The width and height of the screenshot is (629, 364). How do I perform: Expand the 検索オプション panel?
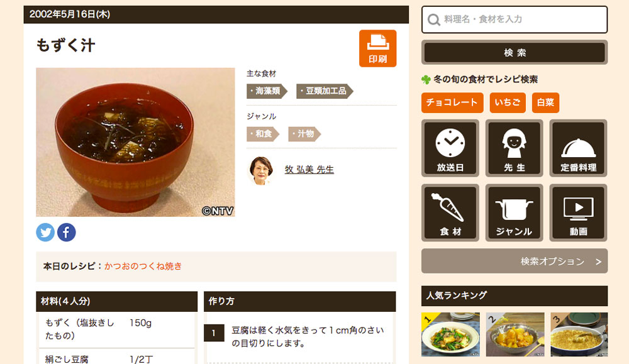click(x=515, y=261)
